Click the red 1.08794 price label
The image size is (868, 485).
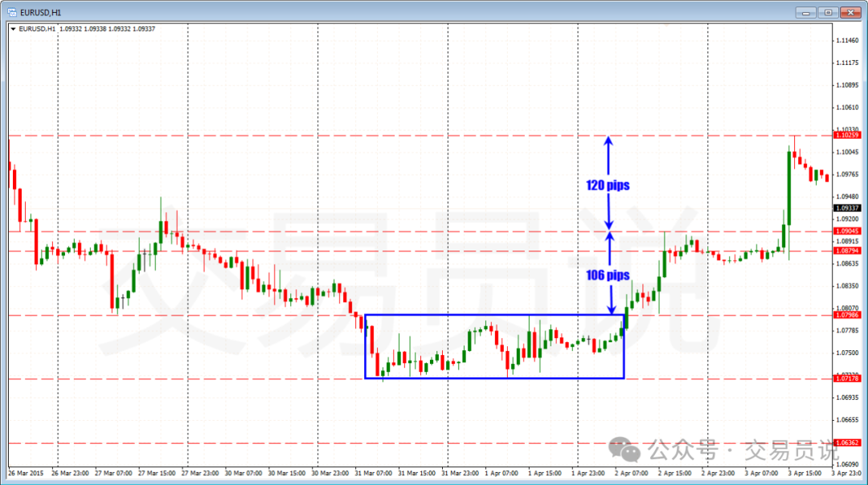pyautogui.click(x=847, y=251)
